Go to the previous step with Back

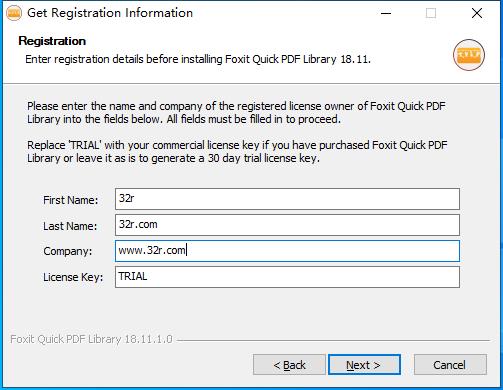click(289, 365)
